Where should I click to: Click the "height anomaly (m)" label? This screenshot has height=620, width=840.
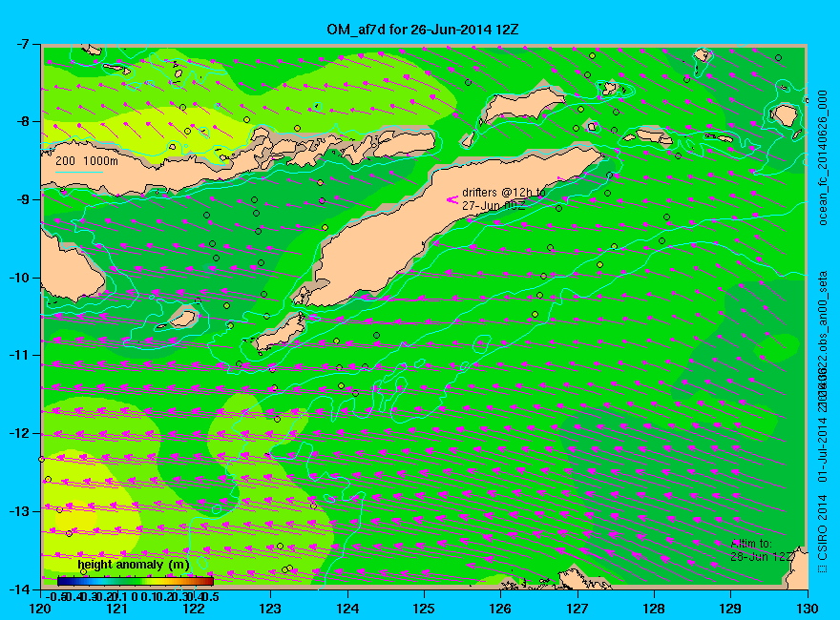coord(134,565)
